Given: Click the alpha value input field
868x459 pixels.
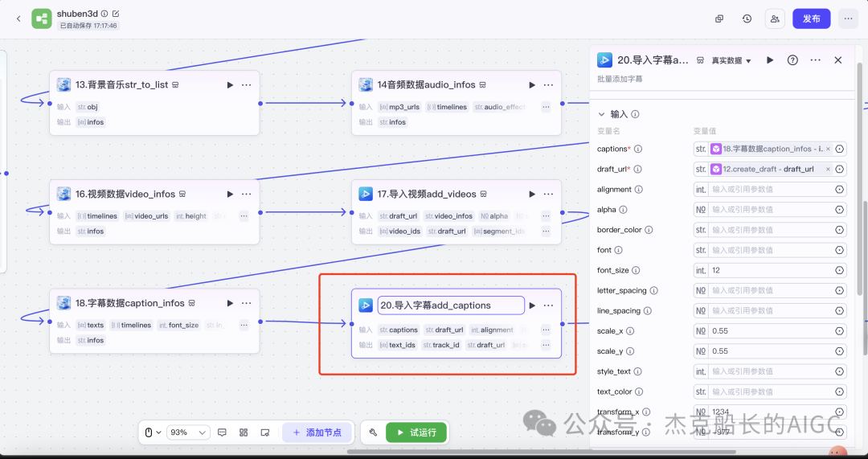Looking at the screenshot, I should click(x=772, y=209).
